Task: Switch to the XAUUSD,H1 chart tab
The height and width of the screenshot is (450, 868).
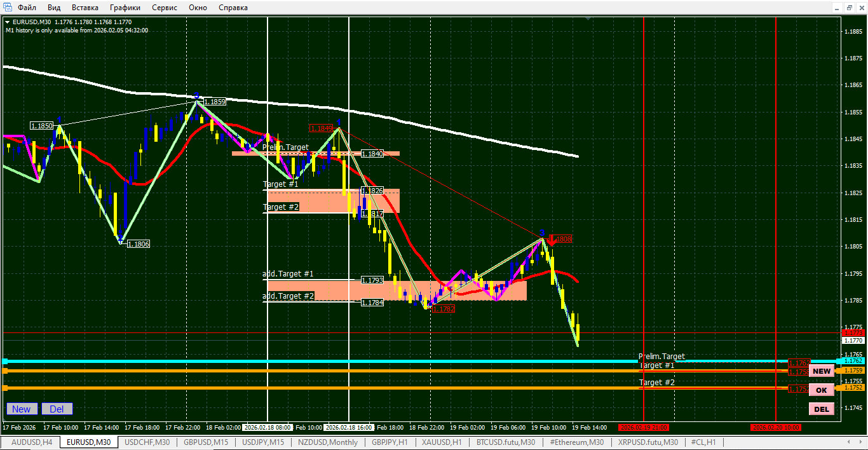Action: tap(442, 442)
